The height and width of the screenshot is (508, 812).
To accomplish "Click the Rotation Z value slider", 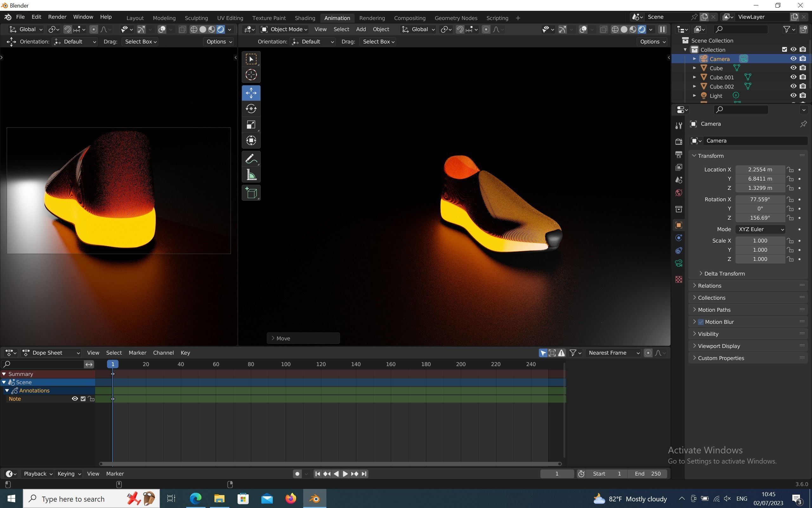I will pyautogui.click(x=760, y=218).
